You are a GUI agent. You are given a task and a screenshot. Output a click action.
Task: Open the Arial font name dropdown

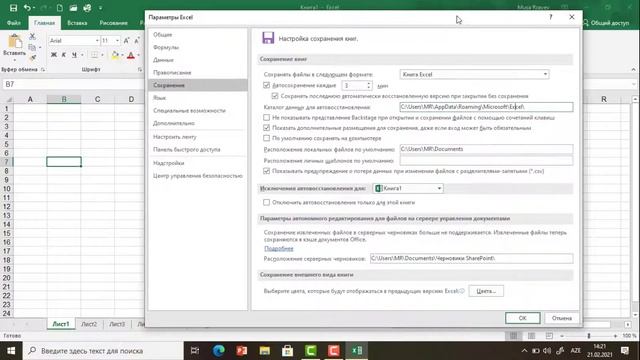97,40
